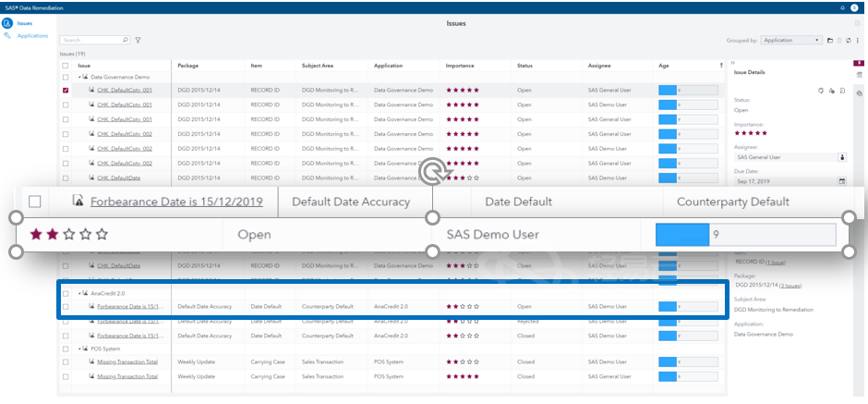Screen dimensions: 868x404
Task: Check Missing Transaction Total row for SAS General User
Action: [66, 377]
